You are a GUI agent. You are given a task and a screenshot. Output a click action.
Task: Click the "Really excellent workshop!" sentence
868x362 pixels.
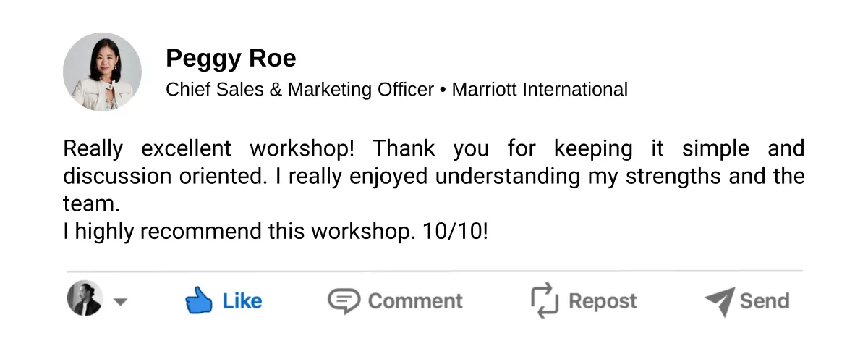(x=209, y=148)
